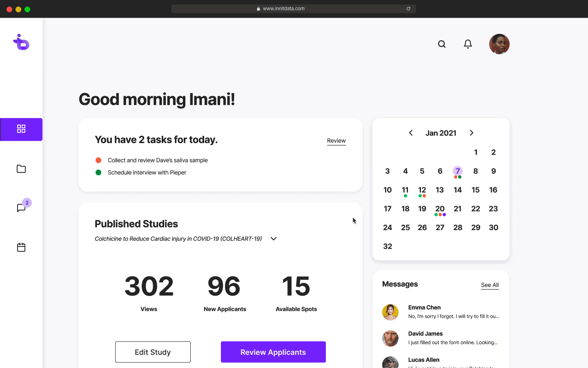The width and height of the screenshot is (588, 368).
Task: Select January 20 in the calendar
Action: coord(440,209)
